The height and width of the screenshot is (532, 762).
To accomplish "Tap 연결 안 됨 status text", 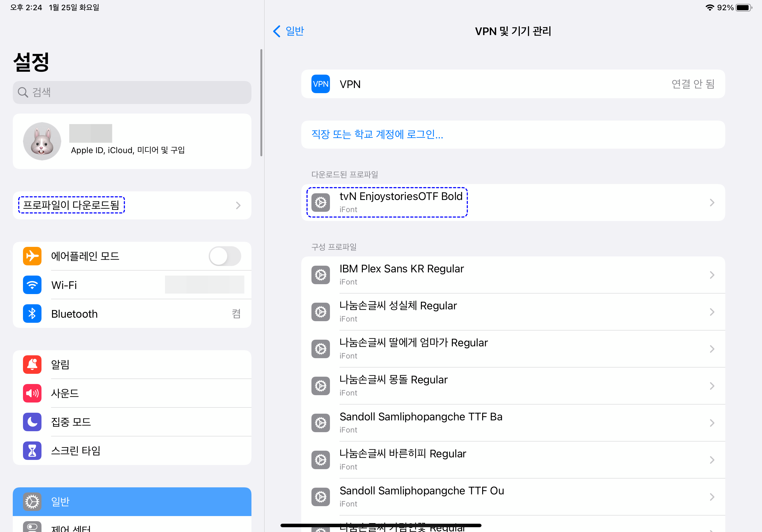I will (693, 84).
